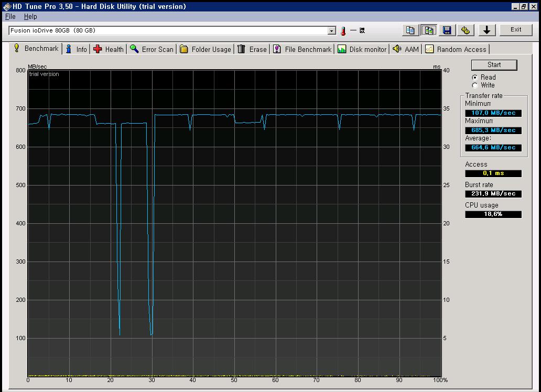Click the Info tab blue 'i' icon

click(69, 49)
